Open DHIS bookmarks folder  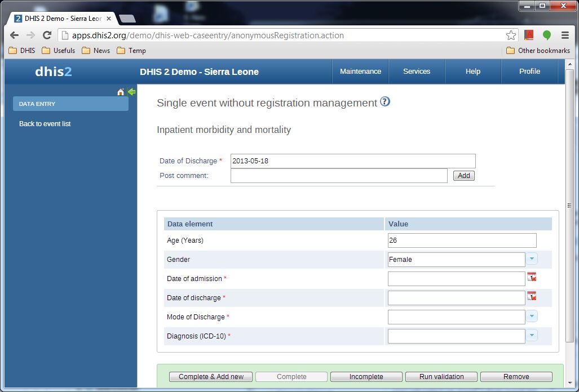tap(22, 51)
